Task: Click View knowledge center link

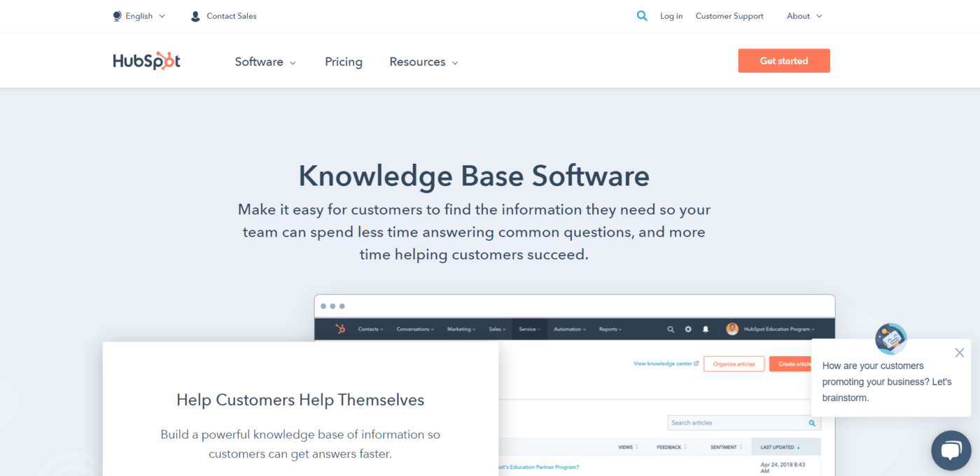Action: tap(666, 364)
